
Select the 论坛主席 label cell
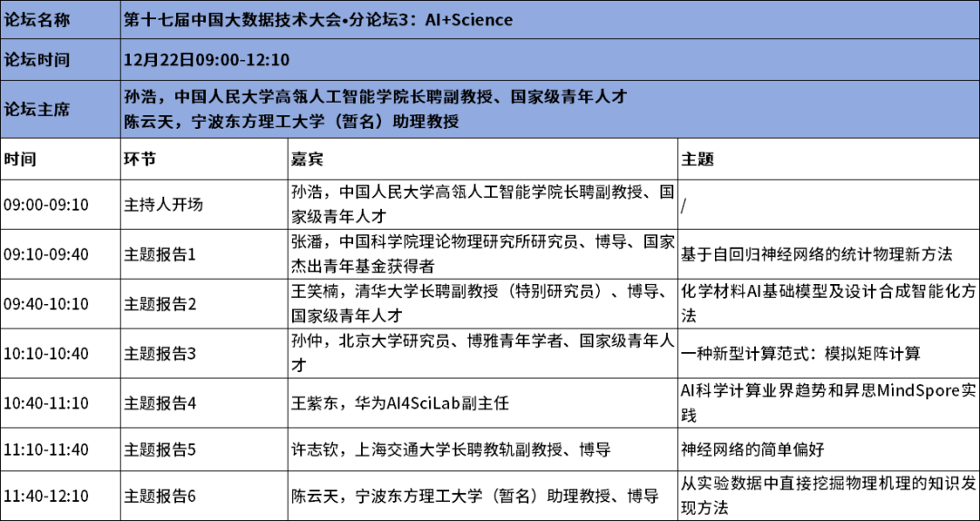click(x=60, y=110)
